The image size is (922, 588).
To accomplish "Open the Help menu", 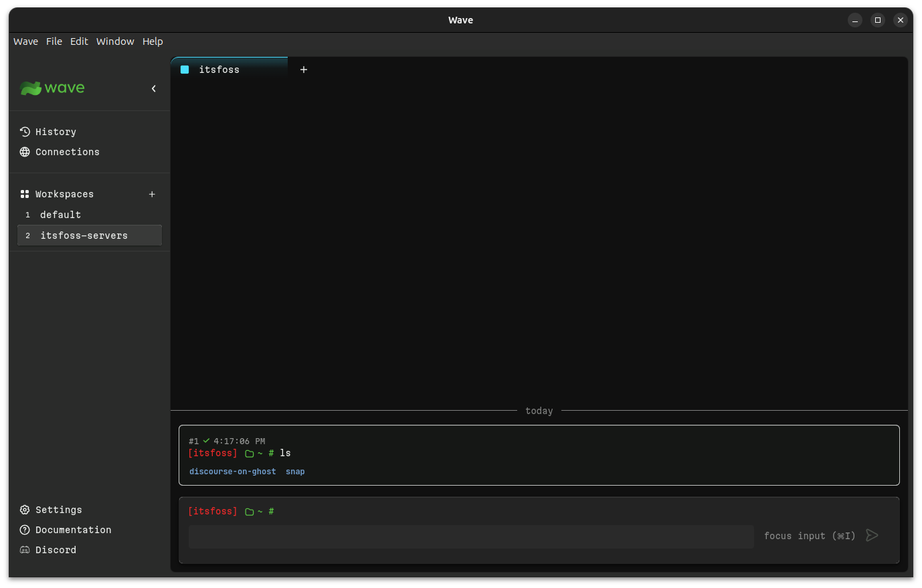I will coord(153,41).
